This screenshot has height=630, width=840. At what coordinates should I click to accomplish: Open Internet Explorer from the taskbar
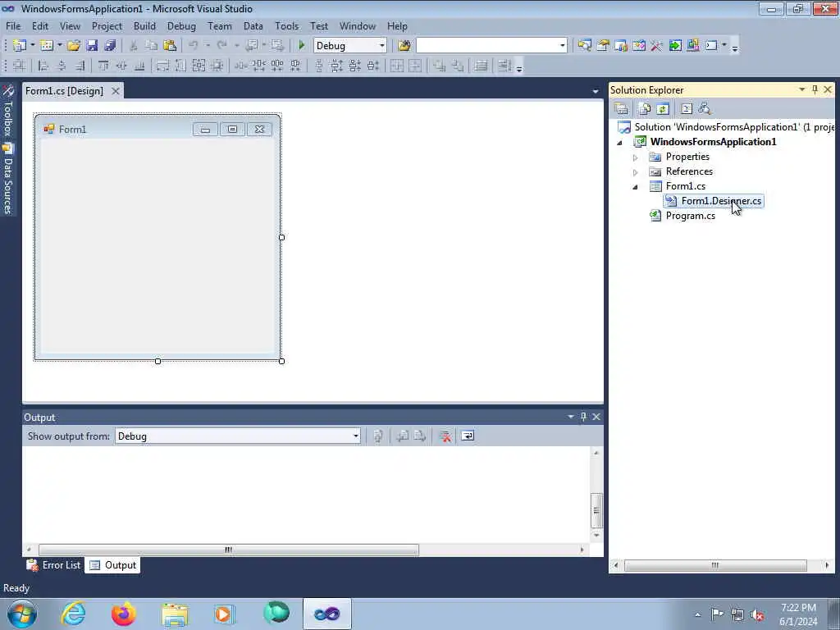point(73,614)
